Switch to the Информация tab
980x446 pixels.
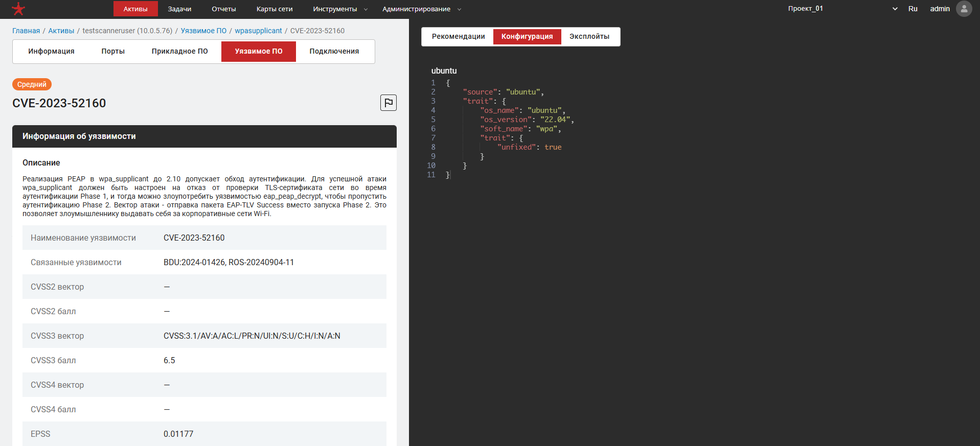51,51
